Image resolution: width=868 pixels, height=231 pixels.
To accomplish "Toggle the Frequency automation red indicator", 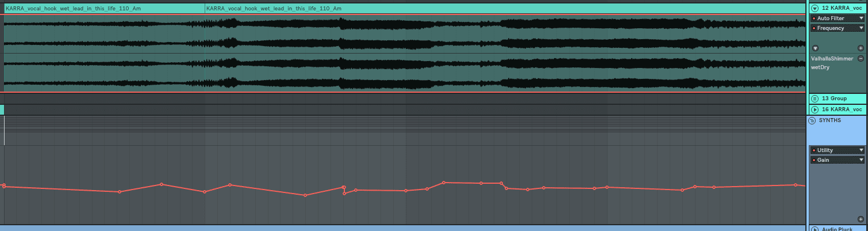I will [814, 28].
